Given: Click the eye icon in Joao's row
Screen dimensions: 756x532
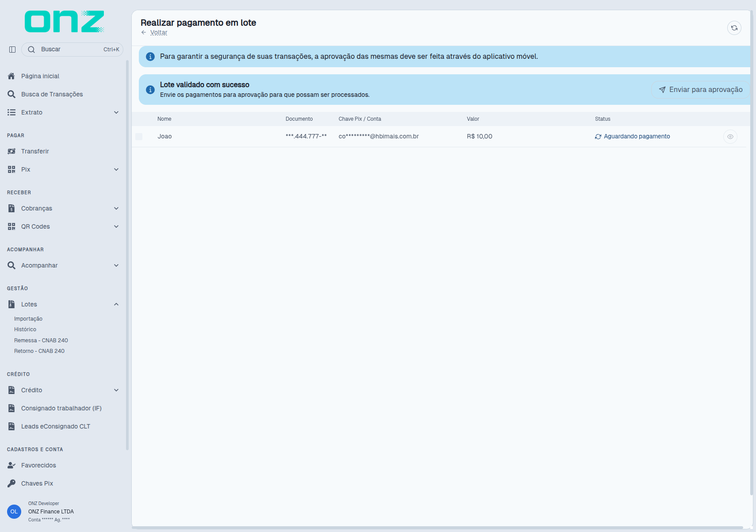Looking at the screenshot, I should [730, 137].
